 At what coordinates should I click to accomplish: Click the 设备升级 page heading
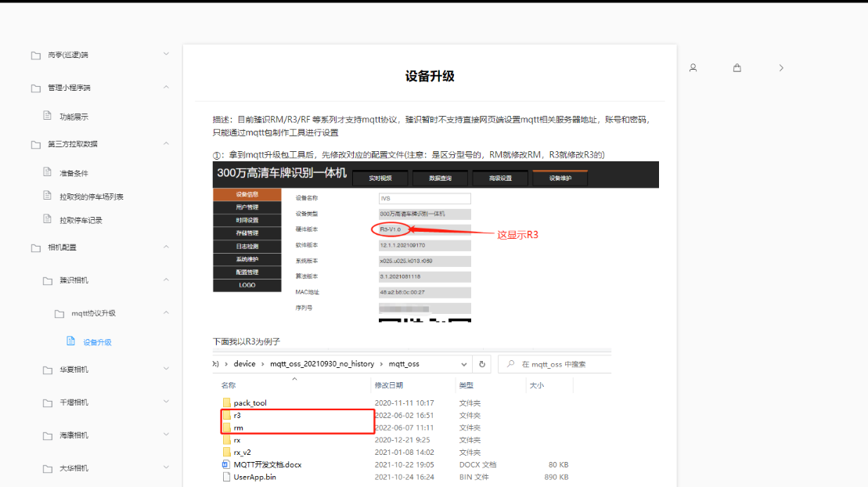[x=430, y=77]
